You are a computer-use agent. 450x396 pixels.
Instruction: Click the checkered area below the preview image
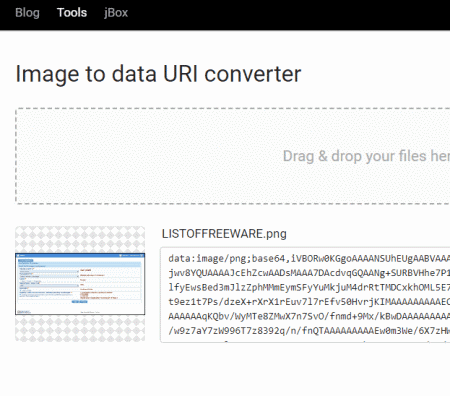[80, 328]
